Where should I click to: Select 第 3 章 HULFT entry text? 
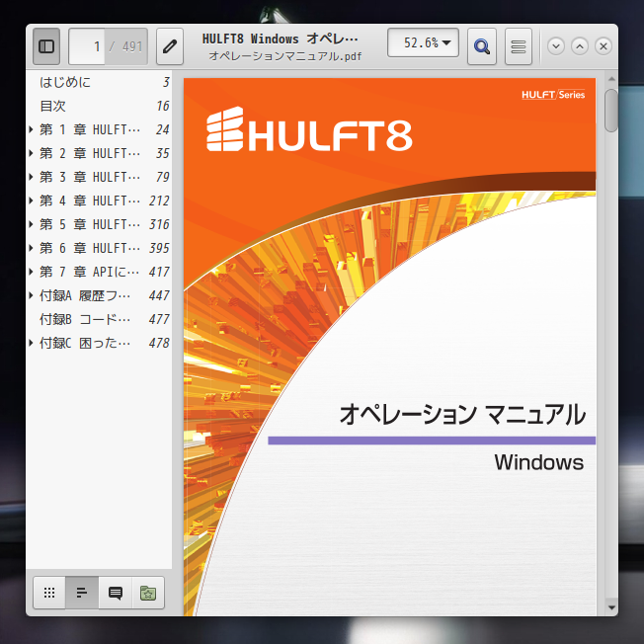pyautogui.click(x=90, y=177)
